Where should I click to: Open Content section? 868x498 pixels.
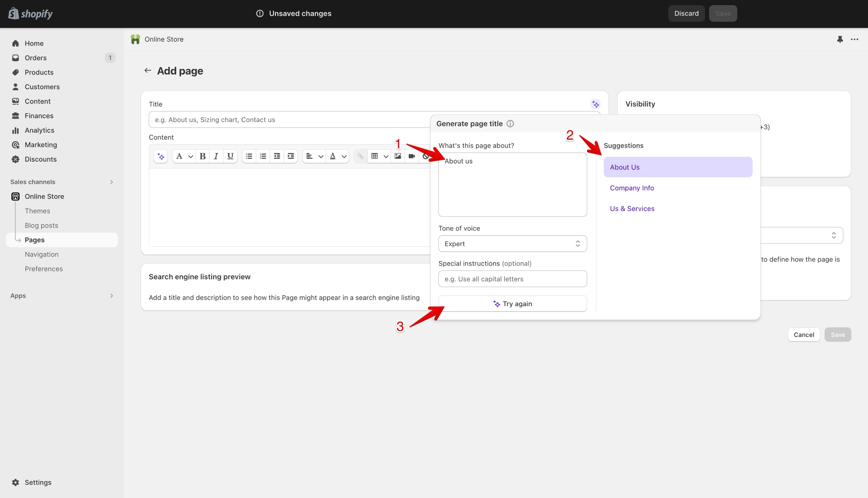coord(38,101)
